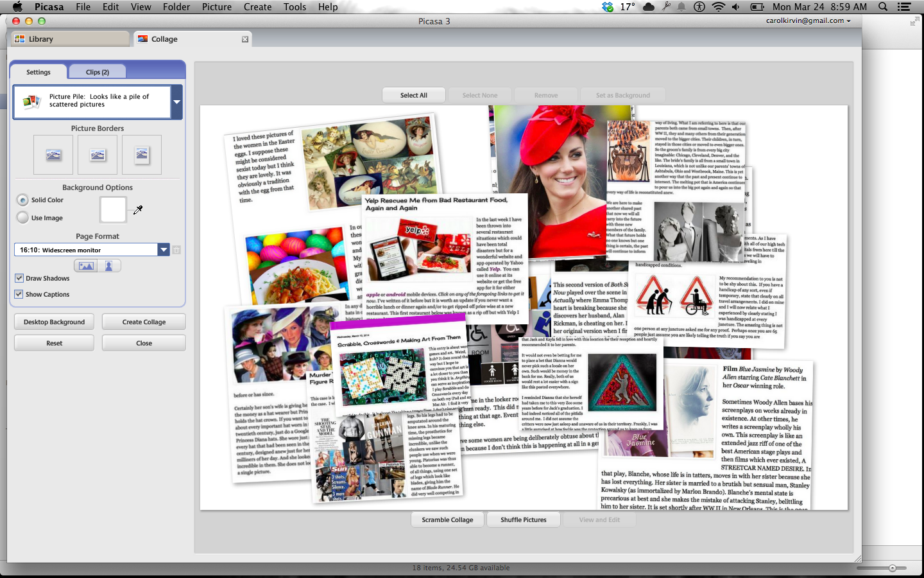924x578 pixels.
Task: Switch to the Library tab
Action: coord(69,39)
